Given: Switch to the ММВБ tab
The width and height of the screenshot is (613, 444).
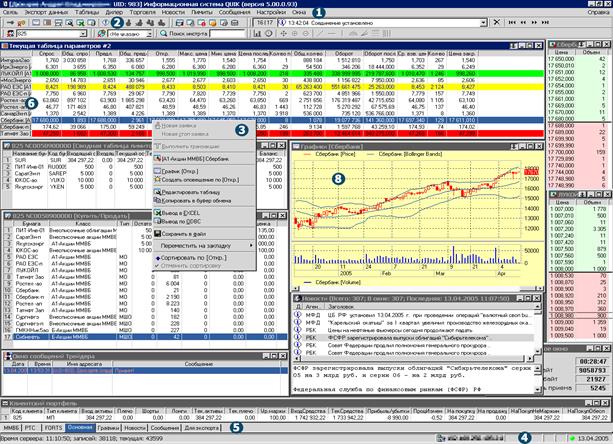Looking at the screenshot, I should (11, 428).
